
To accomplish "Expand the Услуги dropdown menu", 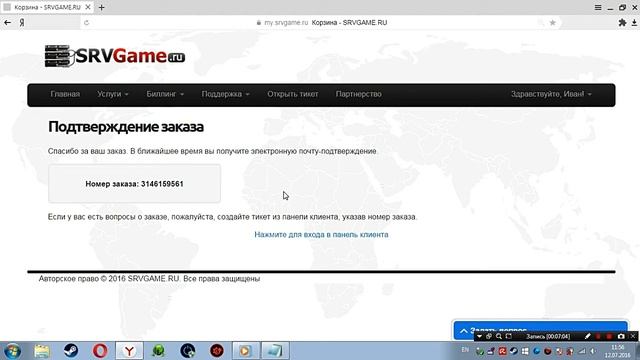I will point(113,94).
